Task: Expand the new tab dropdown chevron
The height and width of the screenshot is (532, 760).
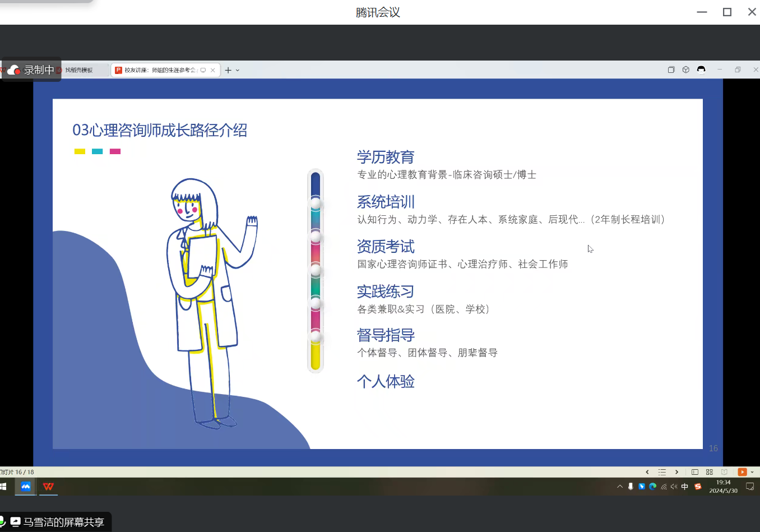Action: (238, 71)
